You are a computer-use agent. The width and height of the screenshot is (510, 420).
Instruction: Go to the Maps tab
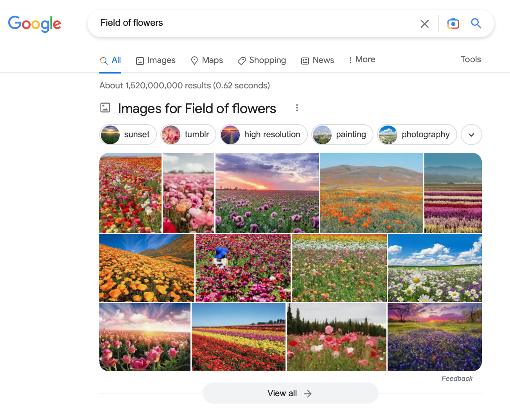207,60
